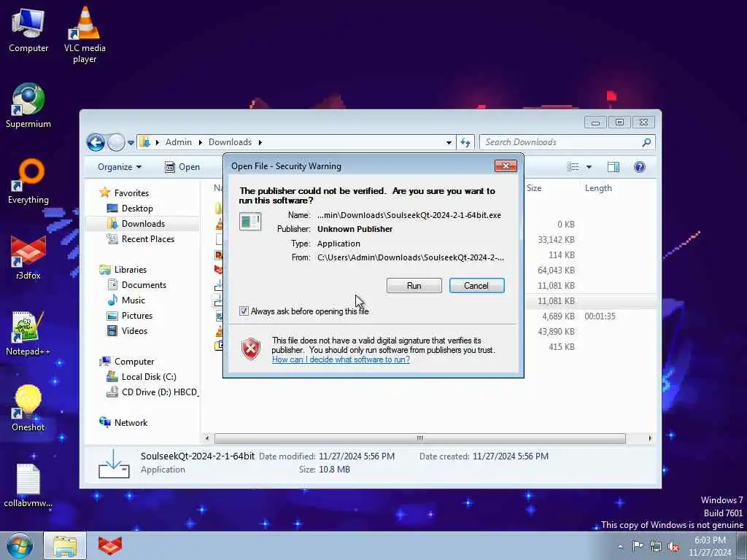Open r3dfox desktop shortcut
The height and width of the screenshot is (560, 747).
pos(28,257)
